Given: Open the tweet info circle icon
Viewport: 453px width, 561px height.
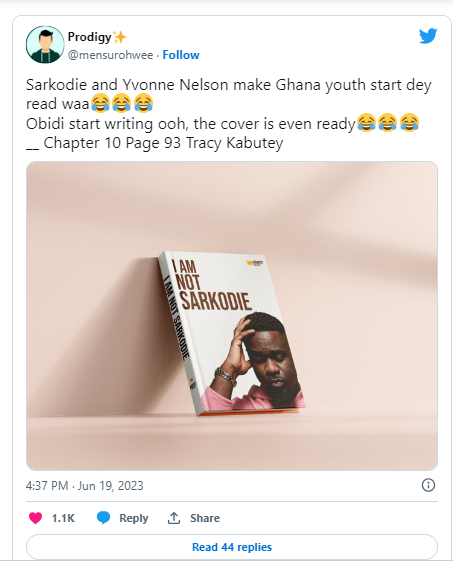Looking at the screenshot, I should (428, 485).
